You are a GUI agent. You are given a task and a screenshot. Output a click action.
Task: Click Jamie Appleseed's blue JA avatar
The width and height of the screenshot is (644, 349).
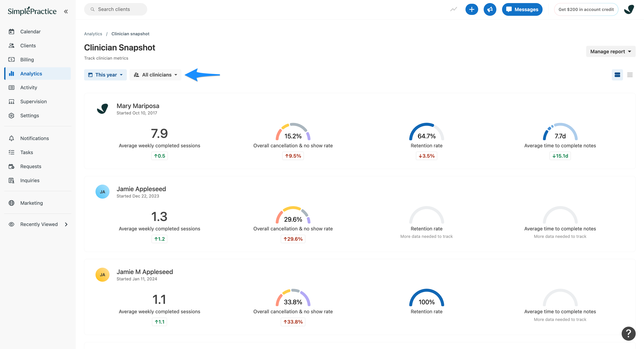(x=103, y=192)
